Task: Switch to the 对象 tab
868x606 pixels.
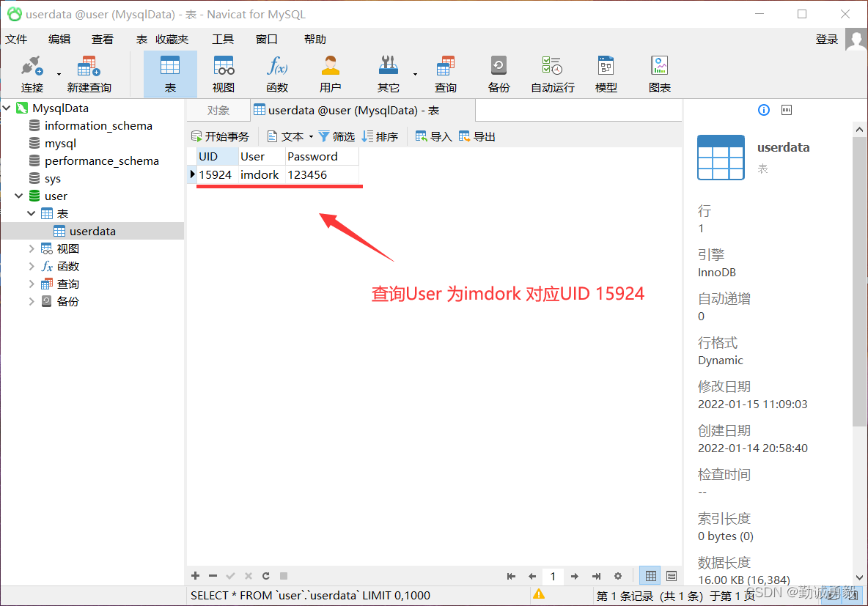Action: pyautogui.click(x=218, y=110)
